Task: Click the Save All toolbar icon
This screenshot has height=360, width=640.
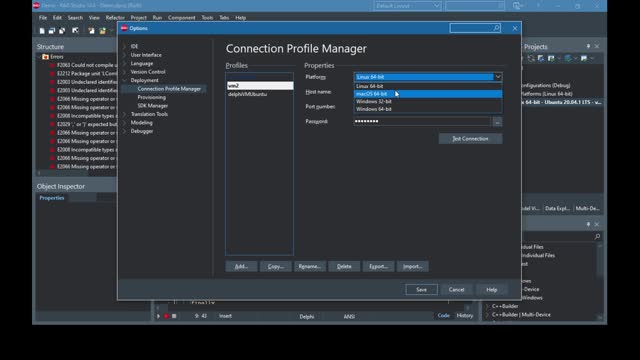Action: pyautogui.click(x=52, y=31)
